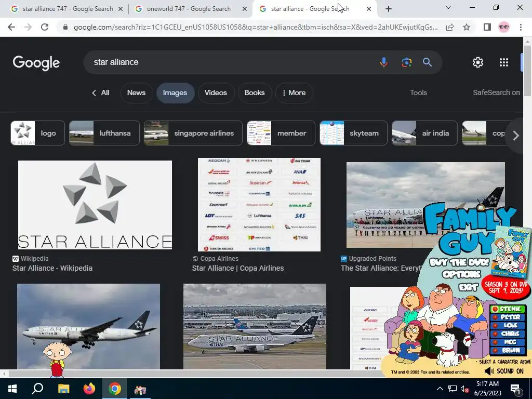Image resolution: width=532 pixels, height=399 pixels.
Task: Select MEG in the character list
Action: point(508,342)
